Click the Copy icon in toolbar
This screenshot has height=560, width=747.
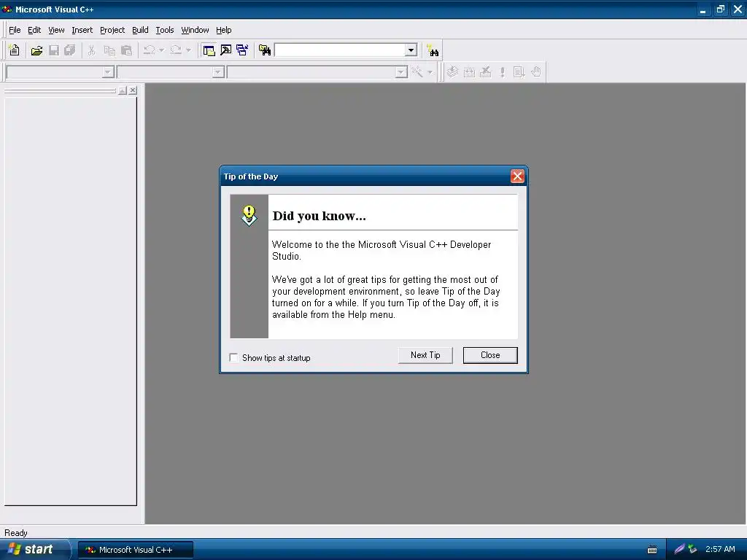point(109,50)
